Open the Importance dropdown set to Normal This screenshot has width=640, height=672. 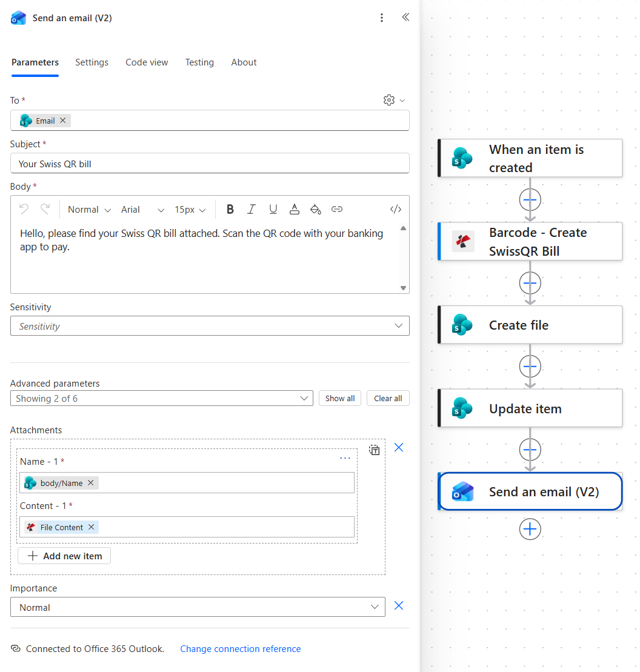198,607
